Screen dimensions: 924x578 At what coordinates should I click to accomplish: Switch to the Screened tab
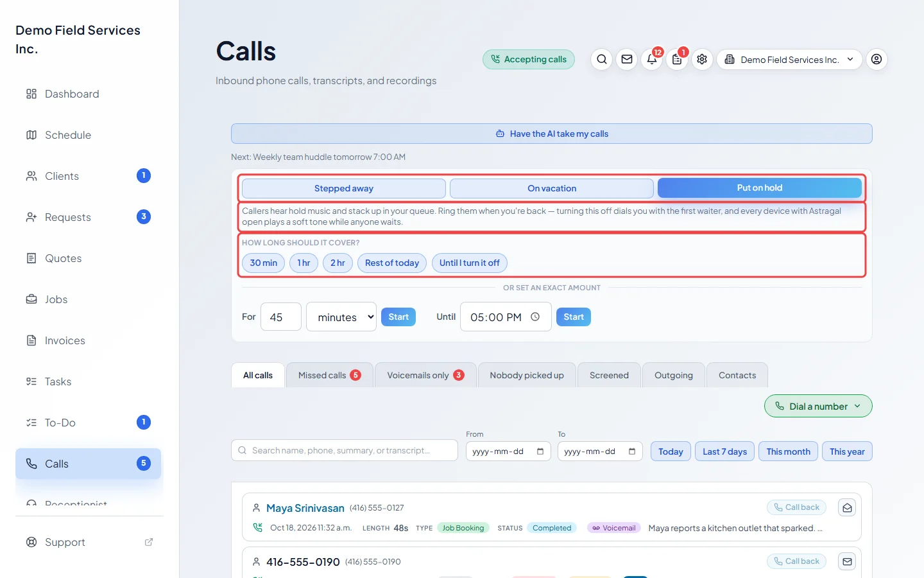click(x=609, y=375)
